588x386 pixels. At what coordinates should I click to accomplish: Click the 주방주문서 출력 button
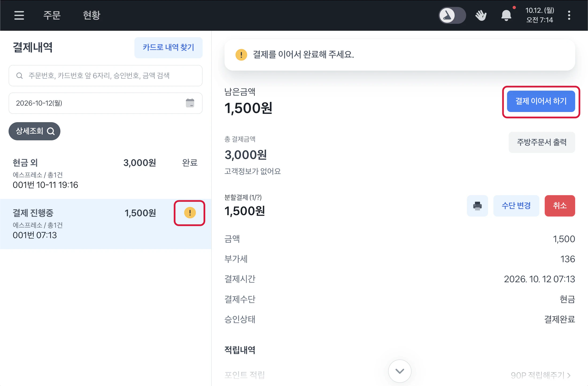pyautogui.click(x=542, y=142)
